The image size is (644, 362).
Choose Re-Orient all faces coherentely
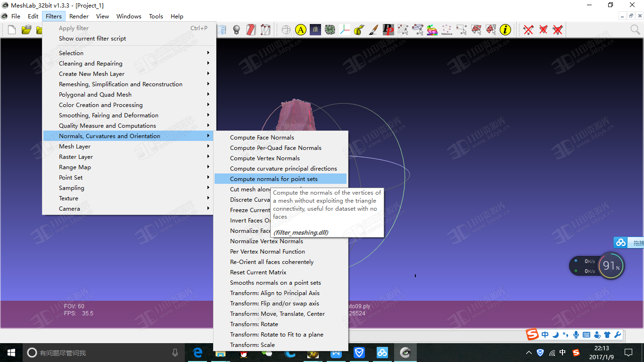(281, 262)
